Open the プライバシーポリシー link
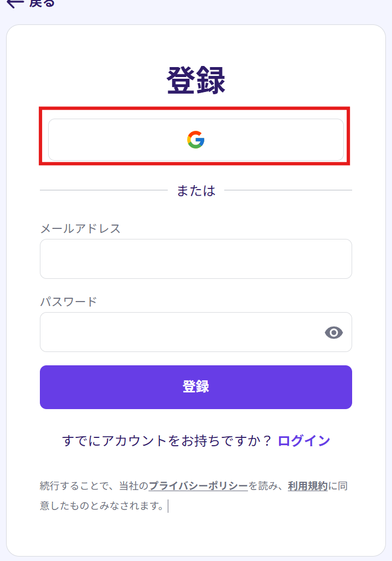The height and width of the screenshot is (561, 392). (x=198, y=486)
